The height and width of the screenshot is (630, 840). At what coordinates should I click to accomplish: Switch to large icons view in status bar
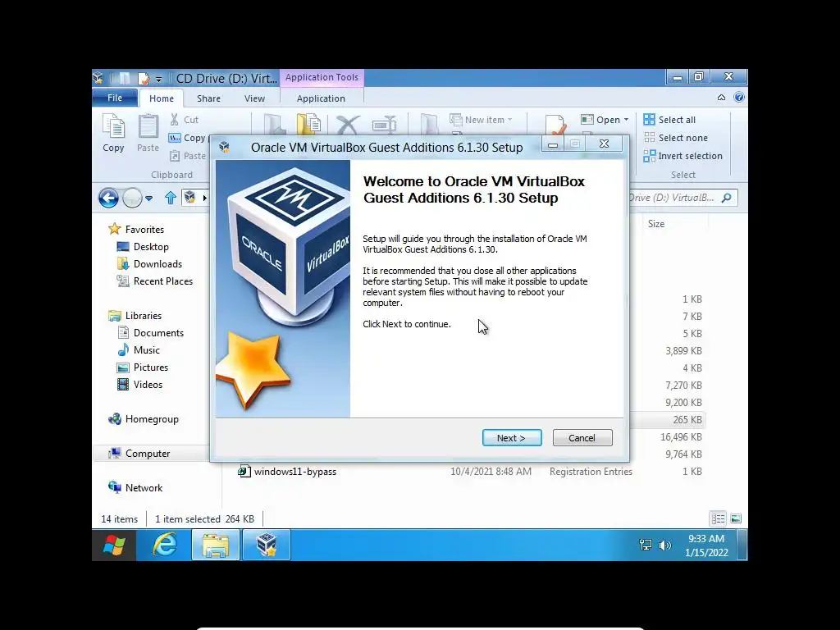click(x=736, y=518)
